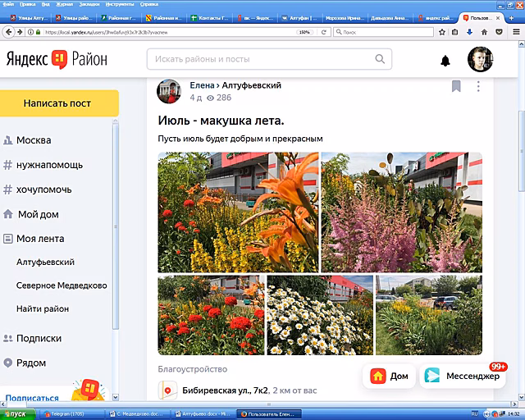This screenshot has height=420, width=525.
Task: Click the magnifier icon in the Yandex search field
Action: point(380,59)
